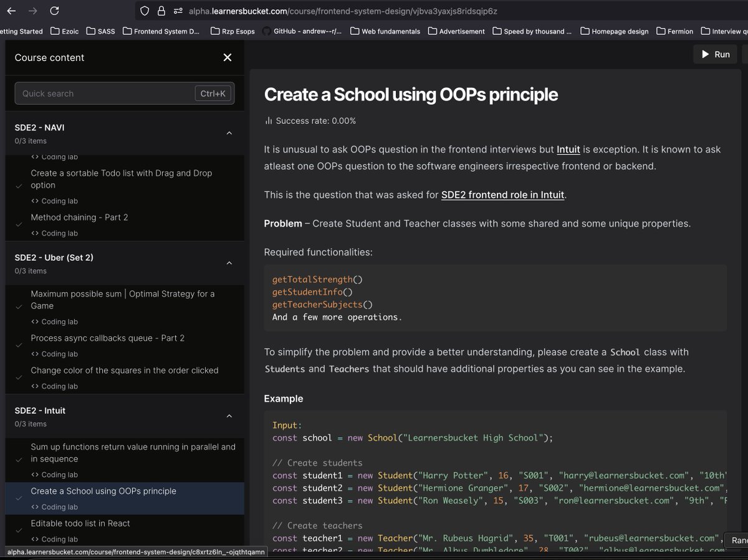
Task: Click Coding lab icon under Editable todo list
Action: point(35,539)
